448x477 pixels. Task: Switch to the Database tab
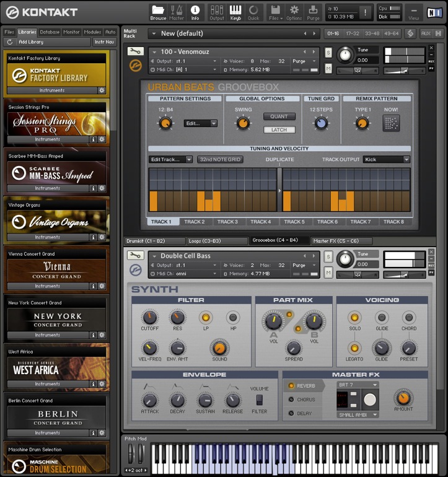click(50, 32)
